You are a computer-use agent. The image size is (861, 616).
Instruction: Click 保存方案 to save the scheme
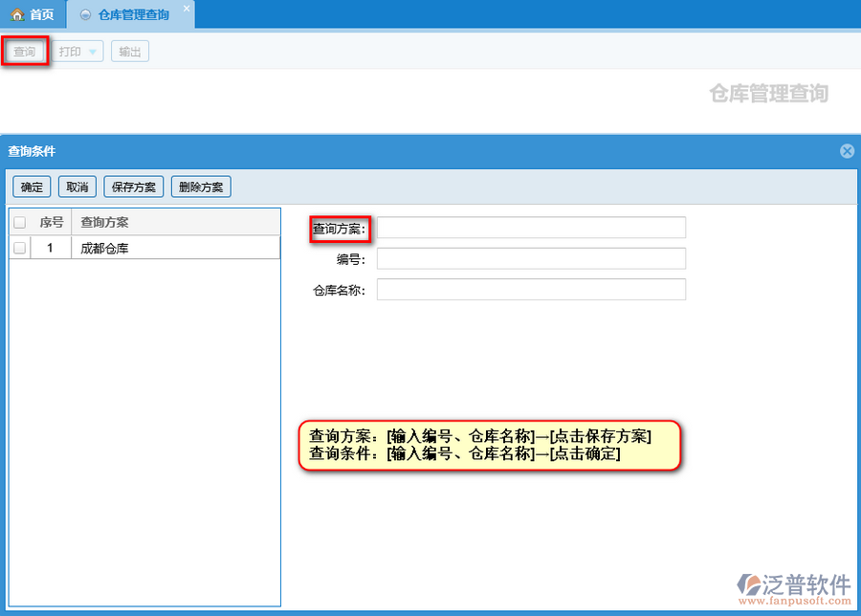[134, 187]
